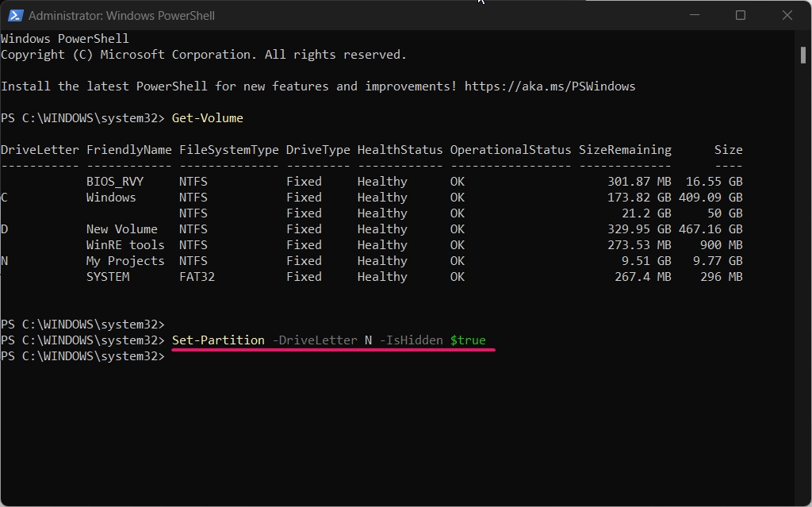Click the 'New Volume' friendly name
Screen dimensions: 812x507
coord(121,229)
